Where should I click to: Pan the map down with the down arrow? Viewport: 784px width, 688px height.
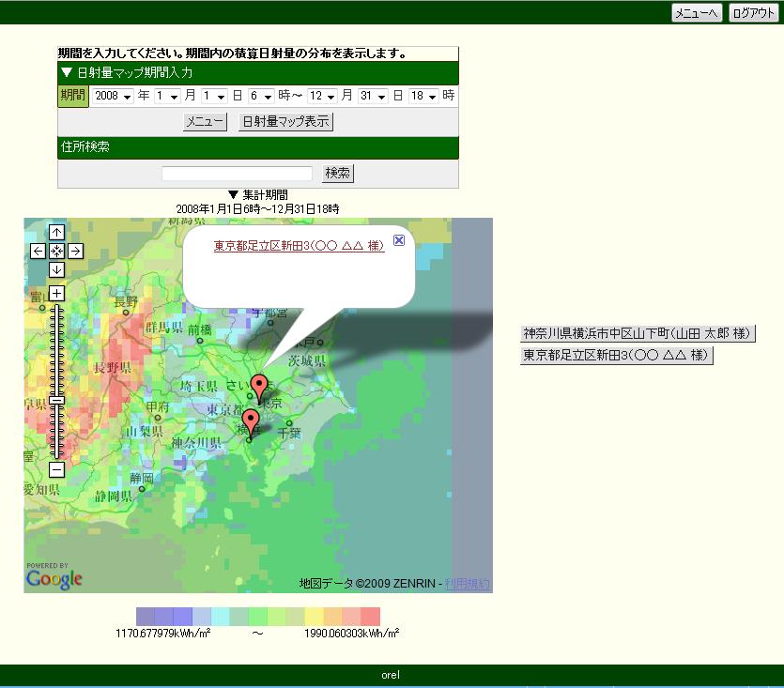(x=56, y=270)
